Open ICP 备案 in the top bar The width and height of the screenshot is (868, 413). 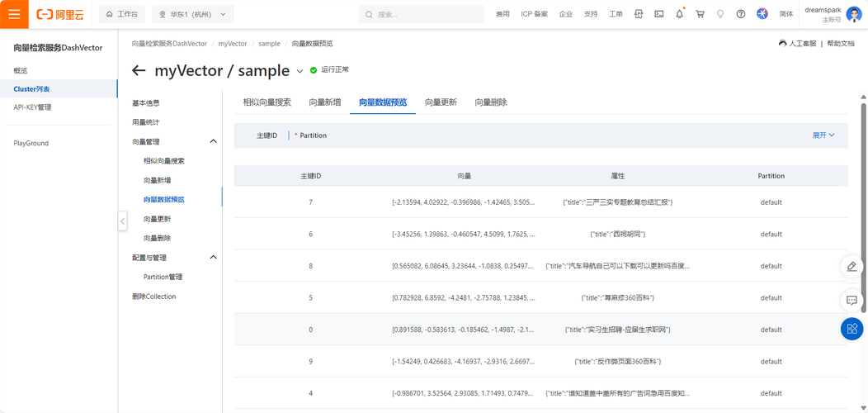pos(534,14)
